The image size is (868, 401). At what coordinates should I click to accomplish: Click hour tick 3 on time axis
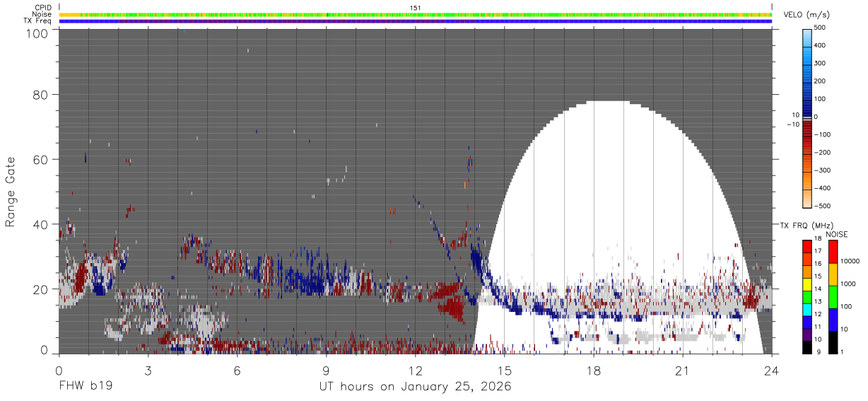pos(148,371)
